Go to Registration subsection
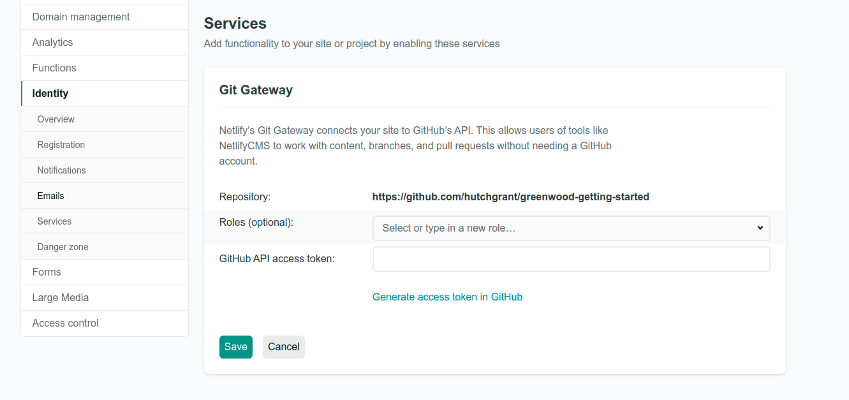Screen dimensions: 849x400 105,145
